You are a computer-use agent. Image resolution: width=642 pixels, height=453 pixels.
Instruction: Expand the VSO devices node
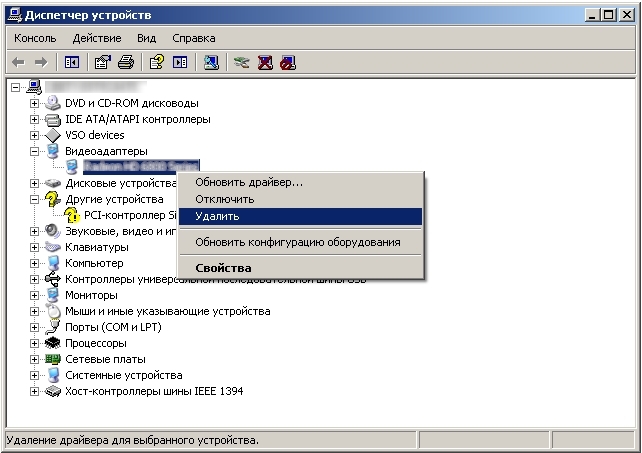click(34, 135)
